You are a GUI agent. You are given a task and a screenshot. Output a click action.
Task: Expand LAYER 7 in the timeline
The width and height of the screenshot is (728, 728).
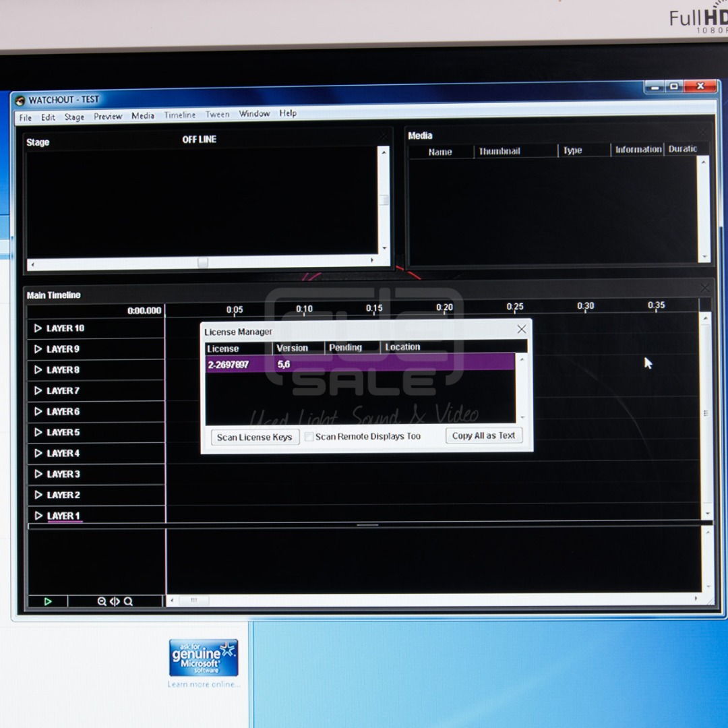[38, 391]
